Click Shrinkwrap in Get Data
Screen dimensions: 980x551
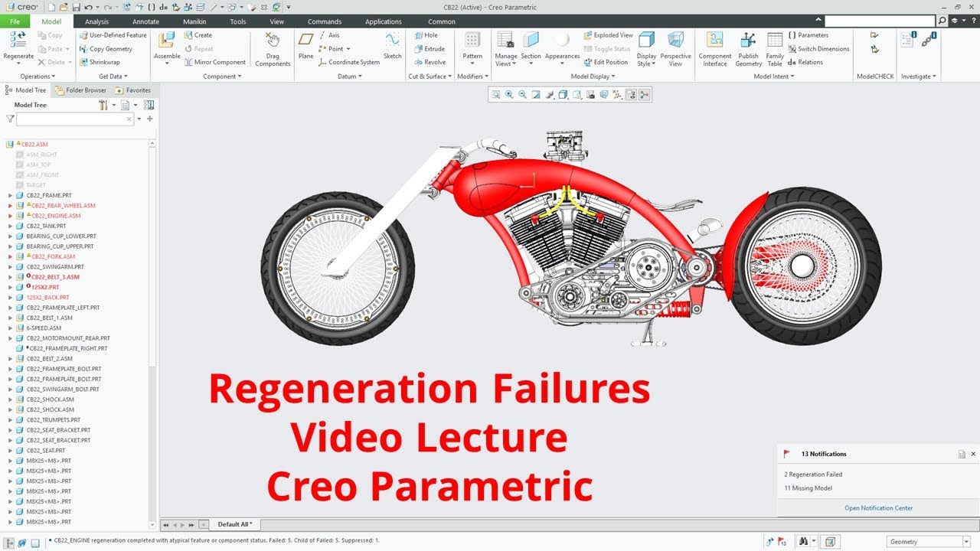[100, 63]
